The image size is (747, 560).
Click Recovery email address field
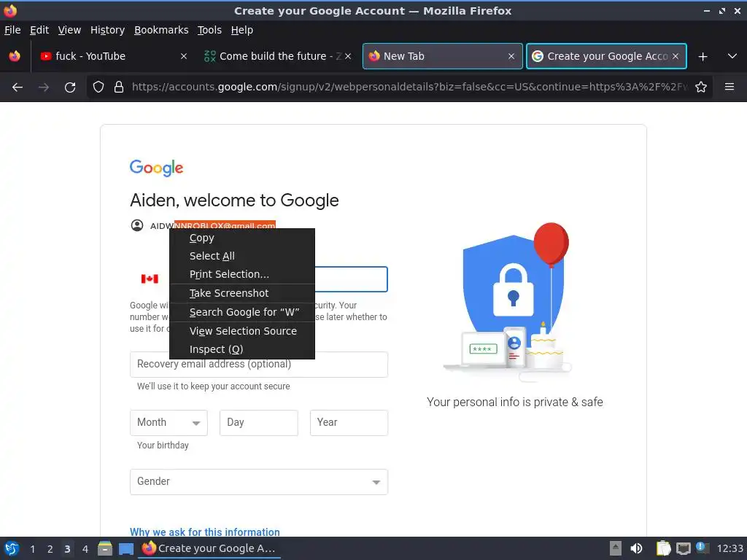pyautogui.click(x=259, y=365)
